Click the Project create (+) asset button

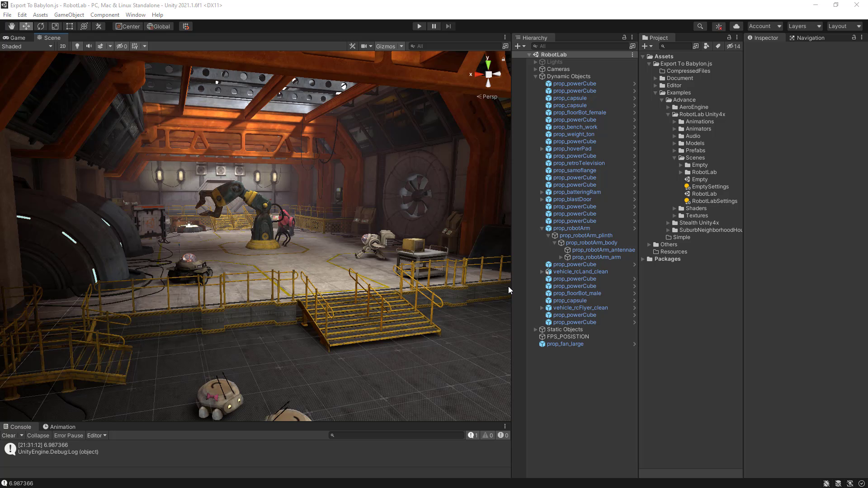[647, 46]
